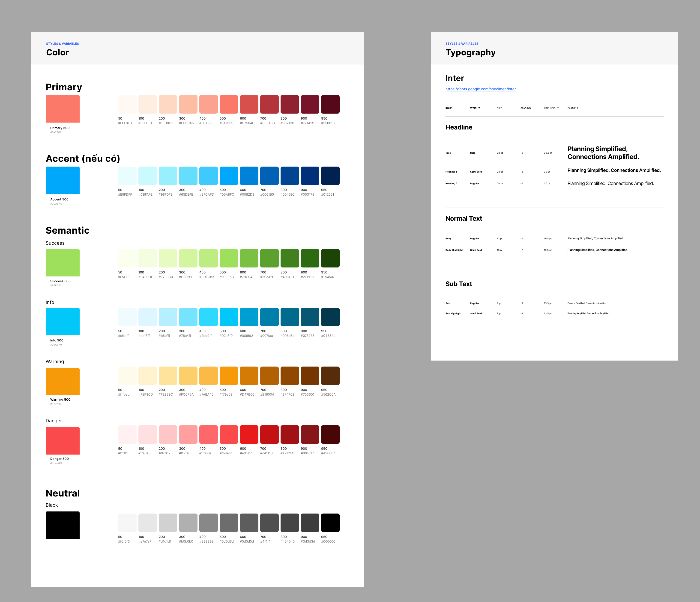Viewport: 700px width, 602px height.
Task: Select the 'Typography' frame title
Action: [x=471, y=52]
